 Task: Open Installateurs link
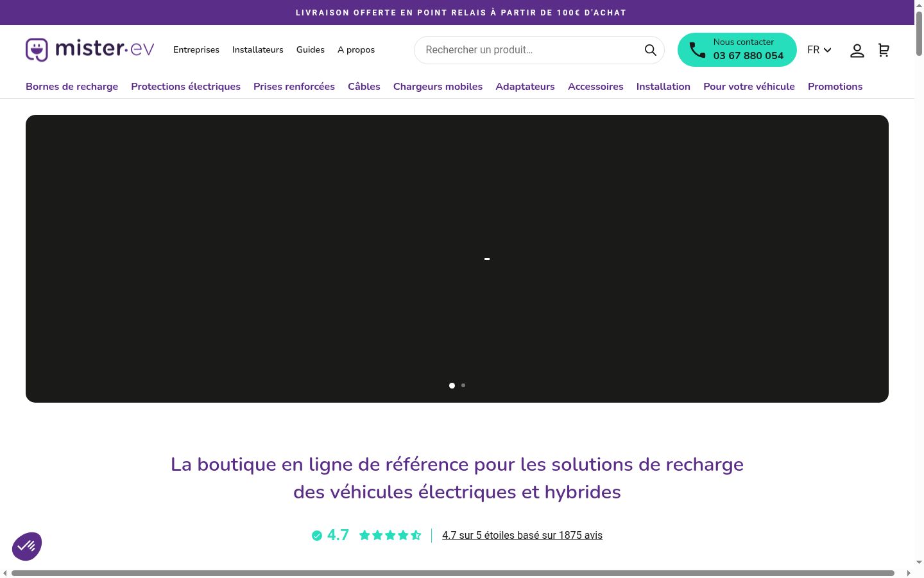[x=258, y=50]
